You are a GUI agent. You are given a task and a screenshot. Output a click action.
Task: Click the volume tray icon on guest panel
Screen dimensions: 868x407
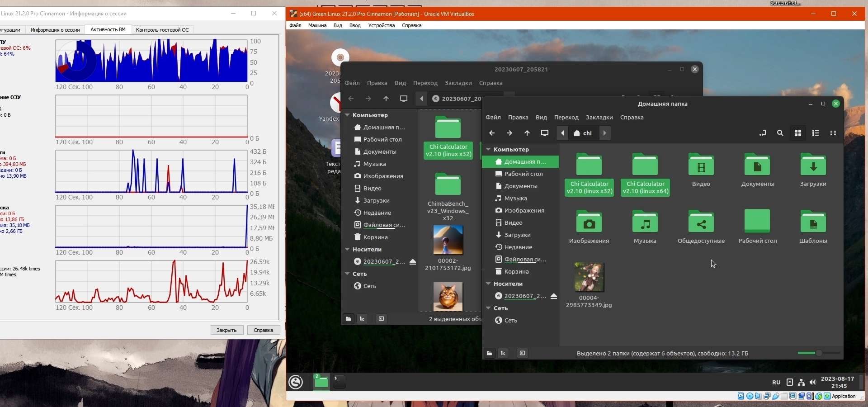[x=813, y=382]
